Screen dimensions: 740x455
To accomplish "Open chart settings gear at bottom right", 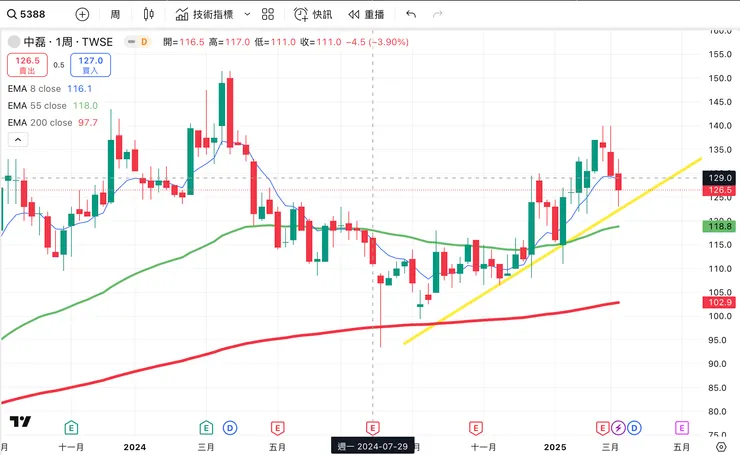I will pos(721,447).
